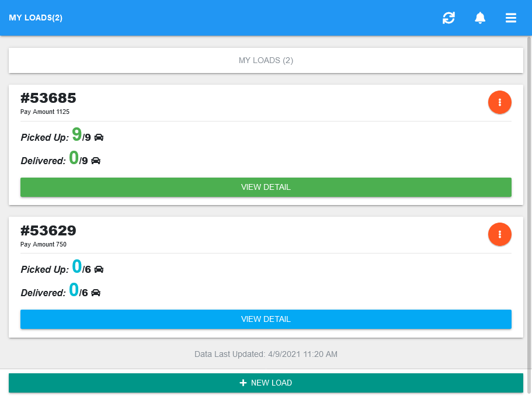Click car icon beside Delivered 0/9
532x399 pixels.
[x=96, y=161]
